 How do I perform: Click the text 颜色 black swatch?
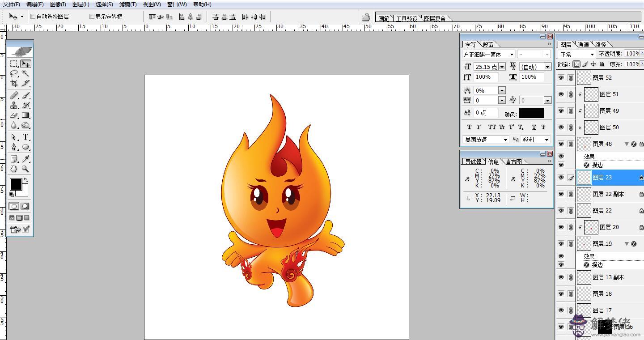531,113
